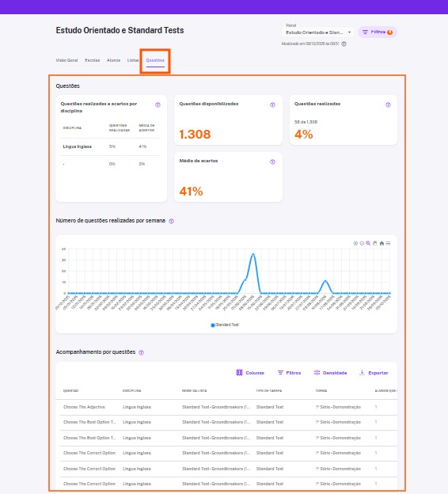Click 'Choose The Adjective' question row
The image size is (448, 494).
[x=226, y=407]
